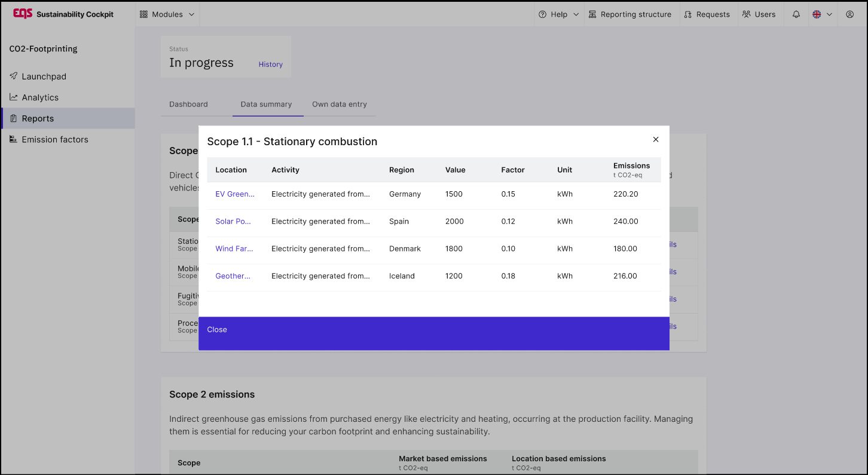Click the Wind Far... location link
This screenshot has width=868, height=475.
pyautogui.click(x=234, y=249)
